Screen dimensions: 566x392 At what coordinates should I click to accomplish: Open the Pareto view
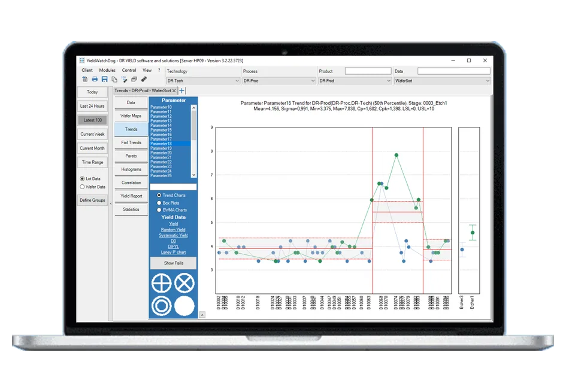pos(131,156)
